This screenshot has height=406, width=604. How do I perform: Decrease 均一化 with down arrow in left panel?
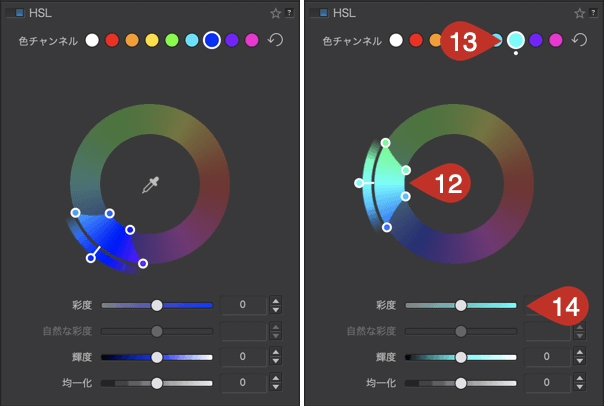275,387
